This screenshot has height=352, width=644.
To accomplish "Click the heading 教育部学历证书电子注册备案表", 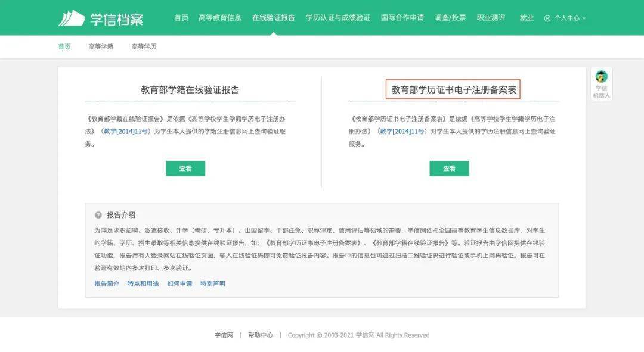I will click(x=453, y=89).
